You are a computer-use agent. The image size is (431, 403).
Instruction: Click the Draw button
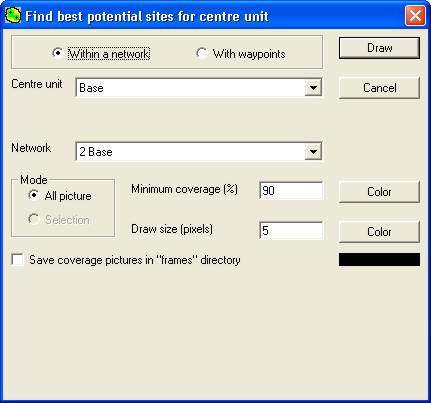pos(379,48)
